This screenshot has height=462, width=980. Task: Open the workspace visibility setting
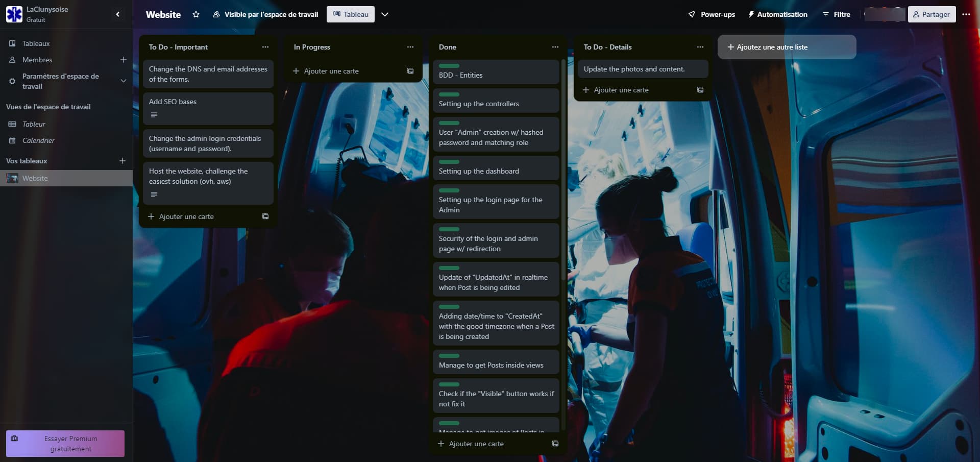[265, 14]
